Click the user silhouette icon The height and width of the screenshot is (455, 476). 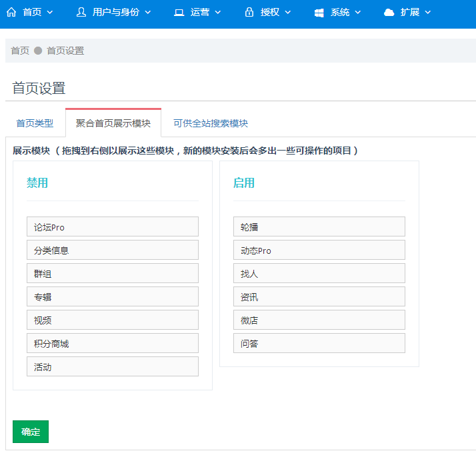(81, 12)
